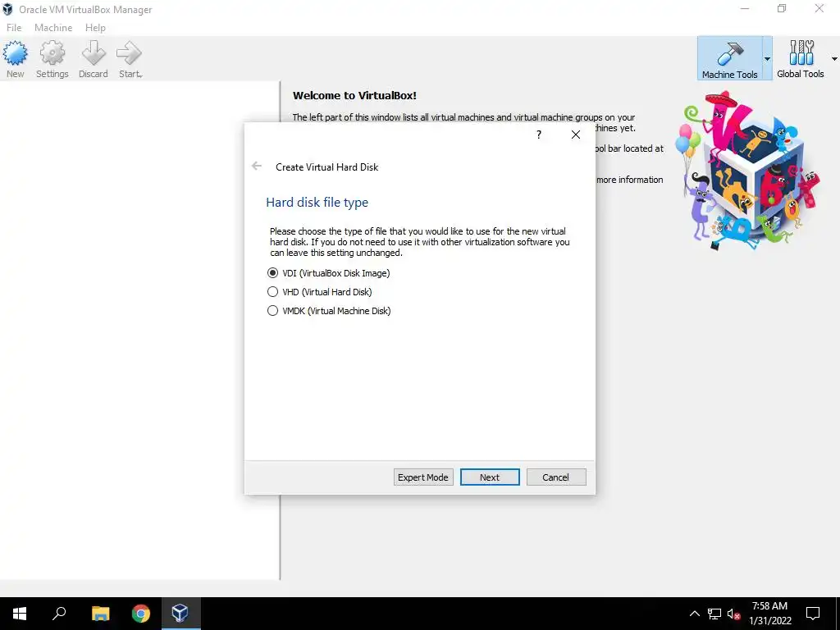Screen dimensions: 840x630
Task: Open the notification center icon
Action: click(x=813, y=614)
